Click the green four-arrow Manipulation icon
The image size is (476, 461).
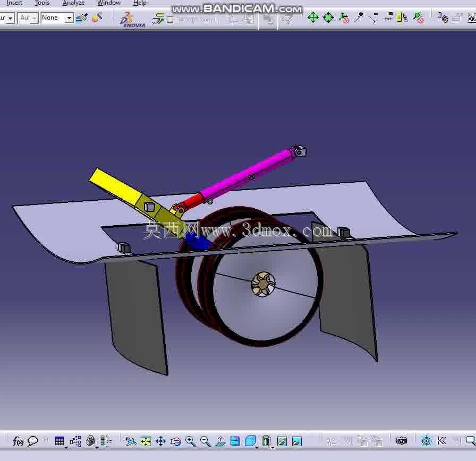(313, 18)
